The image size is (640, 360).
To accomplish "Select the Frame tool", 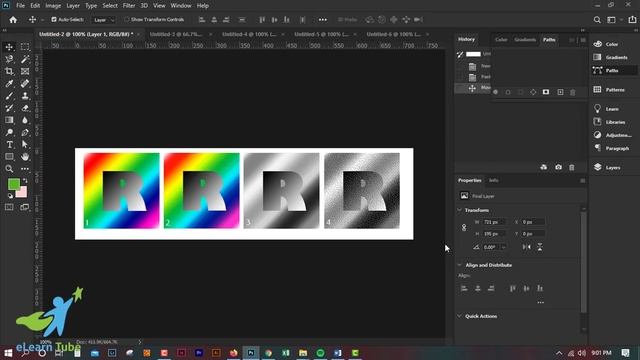I will coord(25,71).
